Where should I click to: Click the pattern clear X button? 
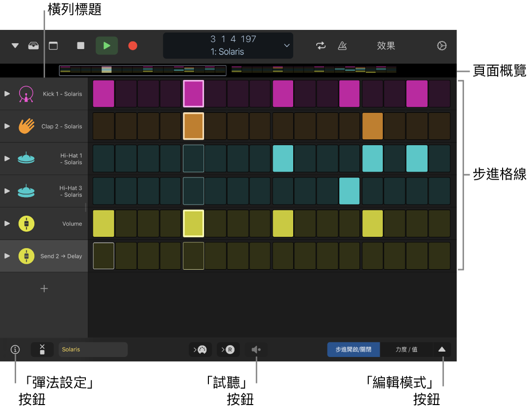point(42,349)
